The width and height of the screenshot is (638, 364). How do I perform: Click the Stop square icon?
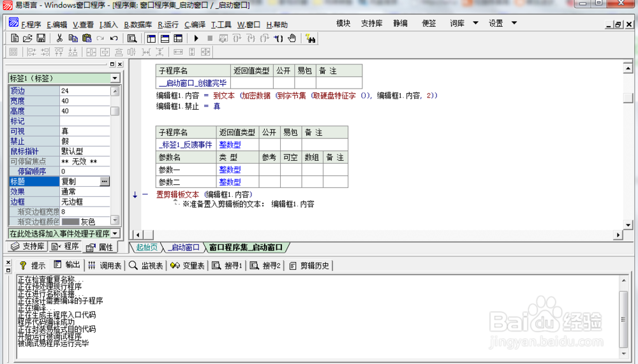(x=210, y=38)
